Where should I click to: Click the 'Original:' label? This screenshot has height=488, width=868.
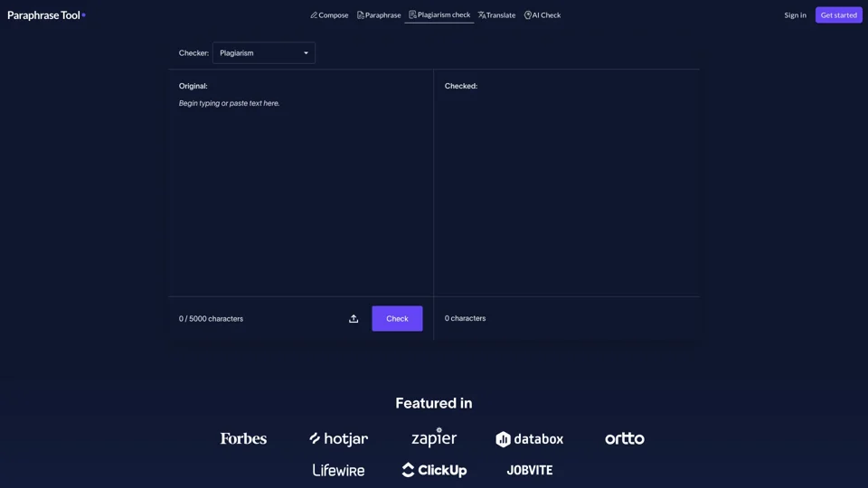click(x=193, y=86)
